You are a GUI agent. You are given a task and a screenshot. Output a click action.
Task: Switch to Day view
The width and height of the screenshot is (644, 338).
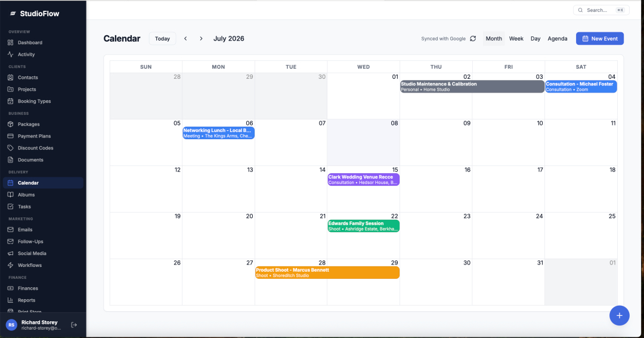[535, 39]
